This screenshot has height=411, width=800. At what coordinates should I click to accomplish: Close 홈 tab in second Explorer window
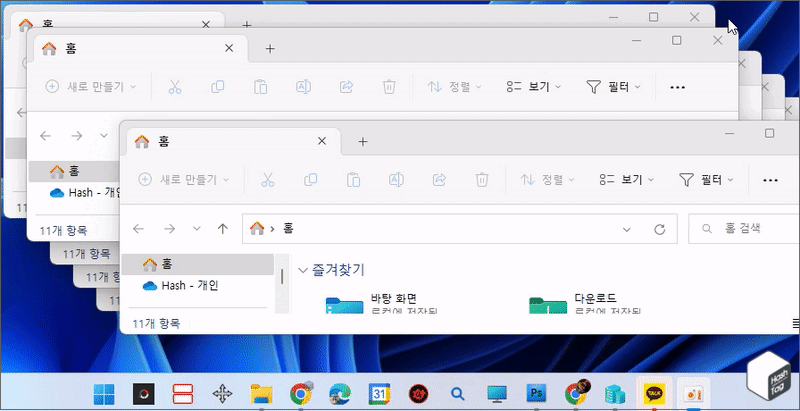pyautogui.click(x=229, y=48)
